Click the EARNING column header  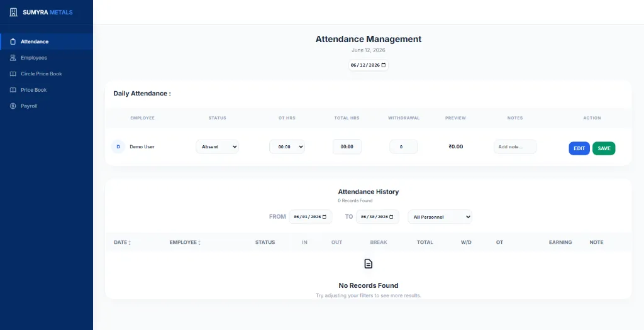click(x=560, y=242)
